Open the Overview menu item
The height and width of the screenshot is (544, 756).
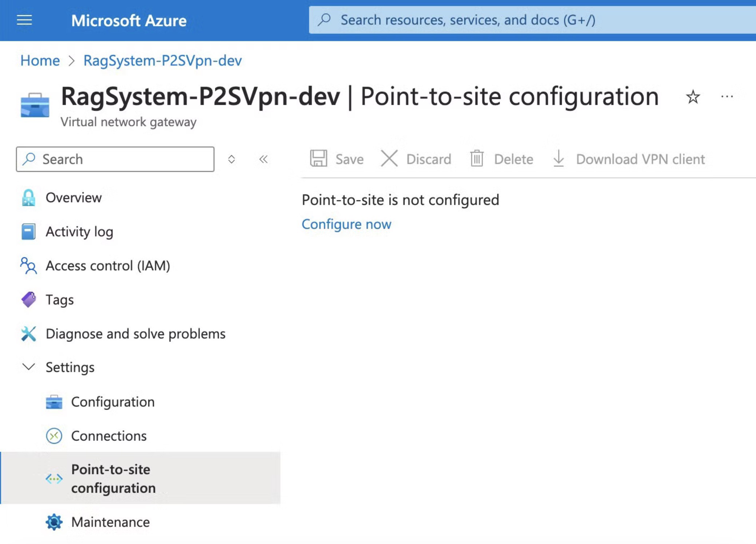pyautogui.click(x=73, y=197)
